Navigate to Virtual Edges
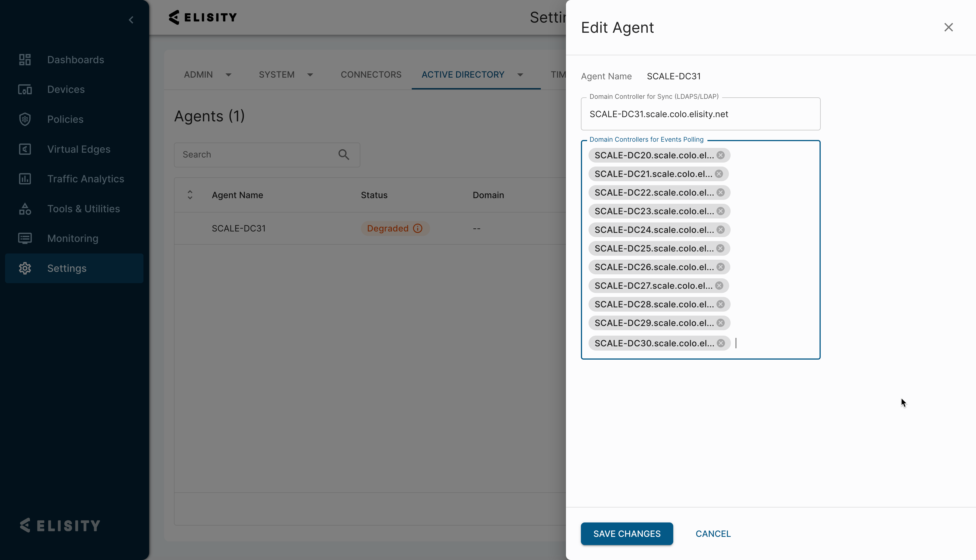 (79, 149)
